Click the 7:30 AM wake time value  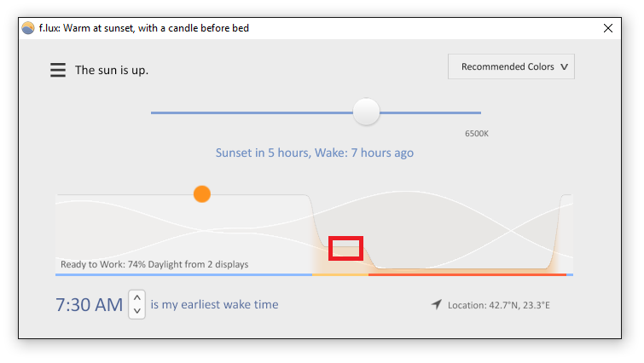pyautogui.click(x=89, y=305)
